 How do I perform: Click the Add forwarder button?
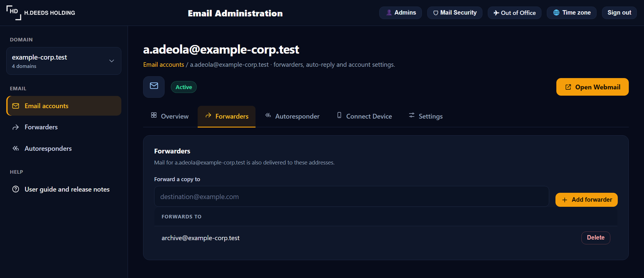586,200
